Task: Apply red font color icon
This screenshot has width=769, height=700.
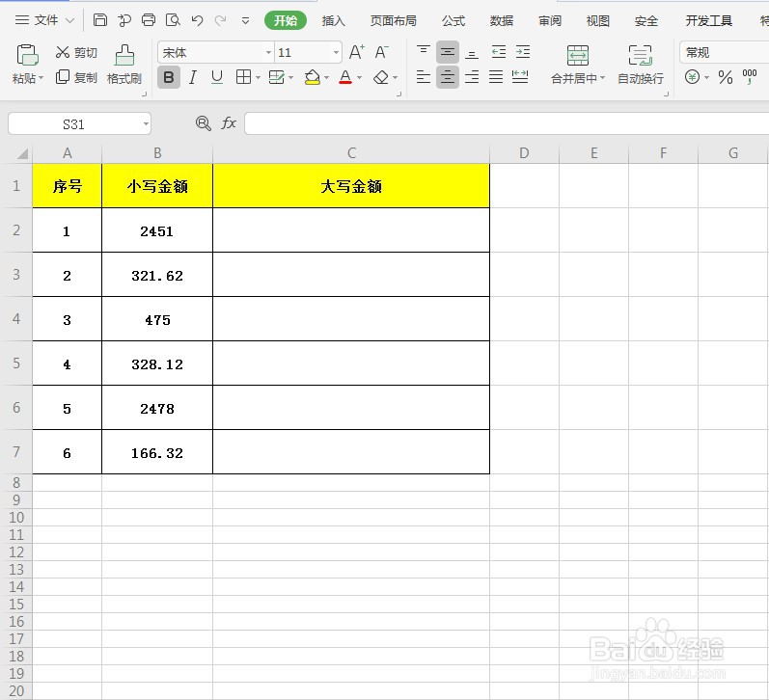Action: [x=345, y=77]
